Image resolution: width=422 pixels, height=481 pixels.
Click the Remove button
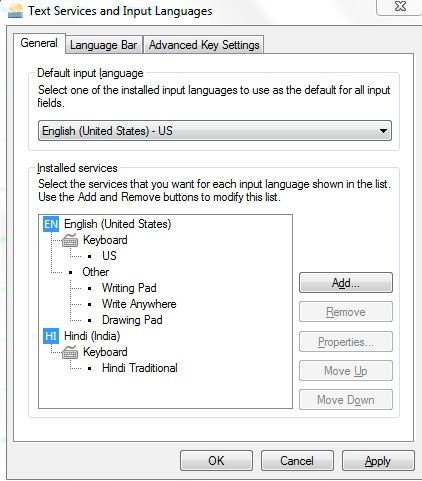click(346, 312)
